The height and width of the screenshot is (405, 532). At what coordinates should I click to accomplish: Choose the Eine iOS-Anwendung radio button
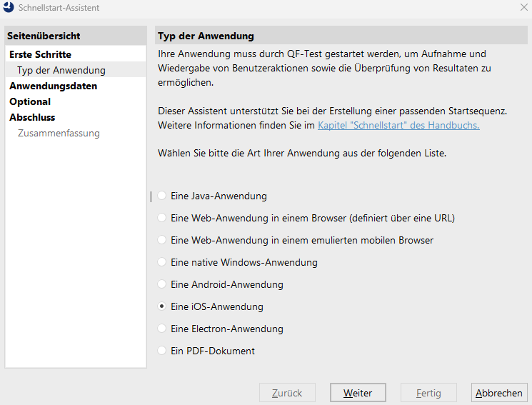click(162, 306)
